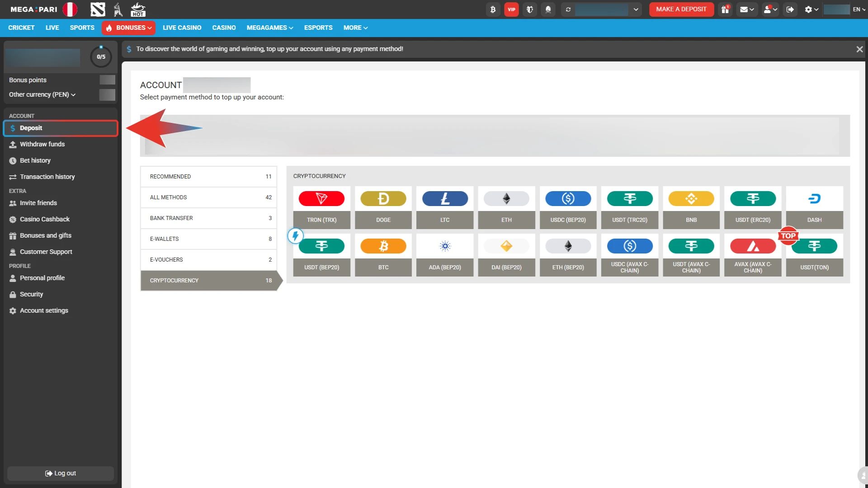Select USDT (BEP20) deposit tile

[x=321, y=255]
